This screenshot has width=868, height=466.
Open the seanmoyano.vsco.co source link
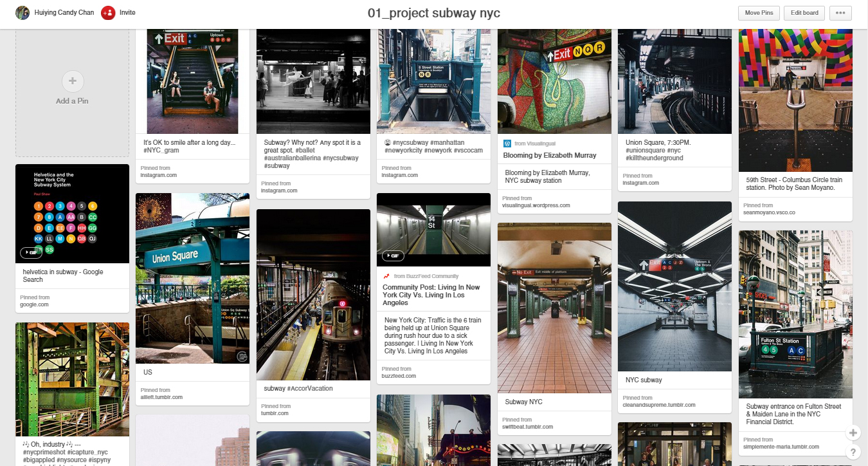pos(770,212)
